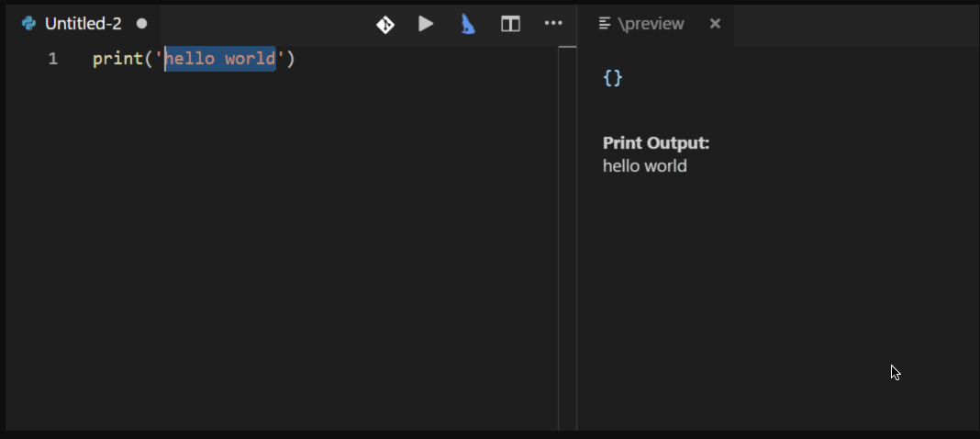Switch to the Untitled-2 editor tab
The height and width of the screenshot is (439, 980).
tap(83, 24)
